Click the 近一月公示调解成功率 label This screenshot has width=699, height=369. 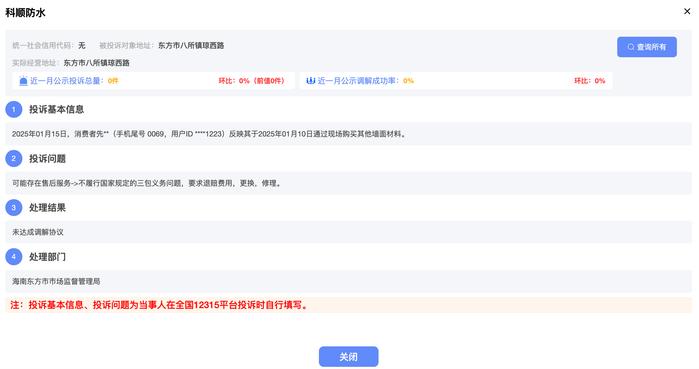358,81
